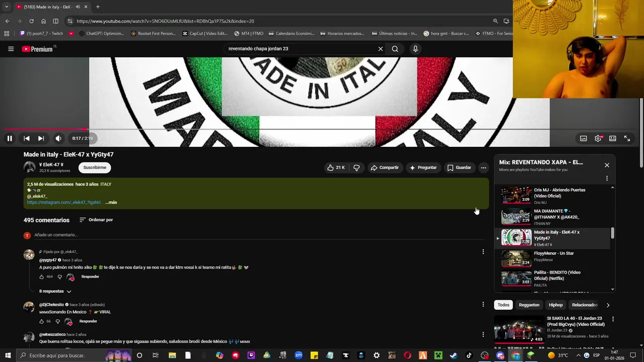Open options menu for @wkwazatleco comment
644x362 pixels.
[x=483, y=334]
